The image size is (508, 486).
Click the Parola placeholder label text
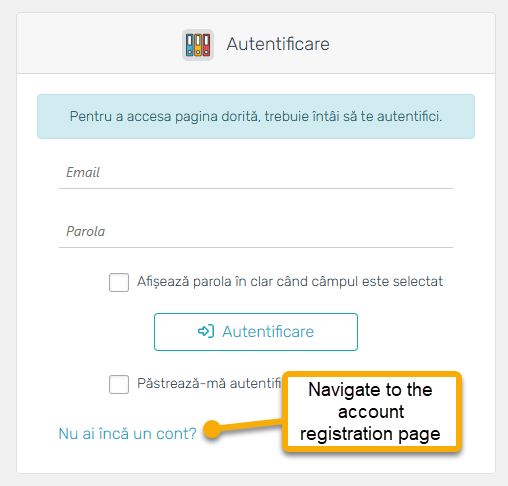point(85,231)
